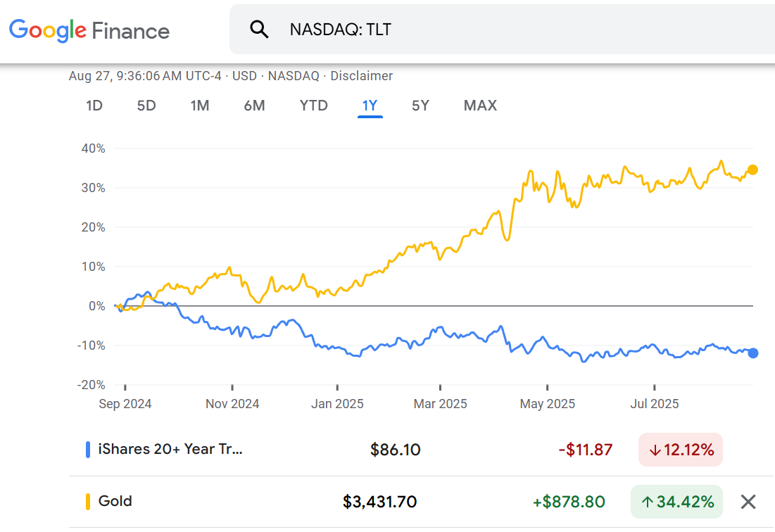Click the yellow Gold endpoint dot on chart
Image resolution: width=775 pixels, height=532 pixels.
752,170
